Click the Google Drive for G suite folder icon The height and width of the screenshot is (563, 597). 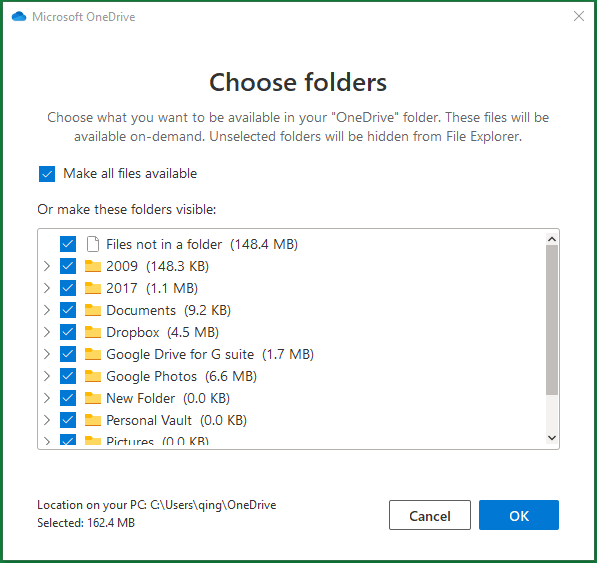coord(93,354)
